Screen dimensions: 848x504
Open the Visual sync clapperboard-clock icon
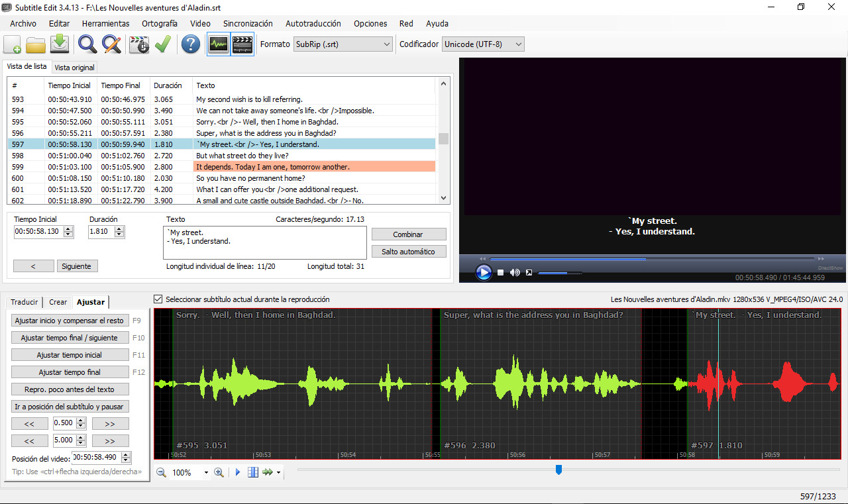[x=139, y=44]
